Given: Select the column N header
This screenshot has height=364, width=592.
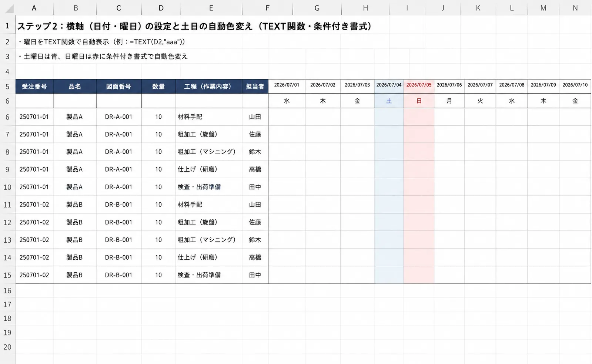Looking at the screenshot, I should point(575,8).
